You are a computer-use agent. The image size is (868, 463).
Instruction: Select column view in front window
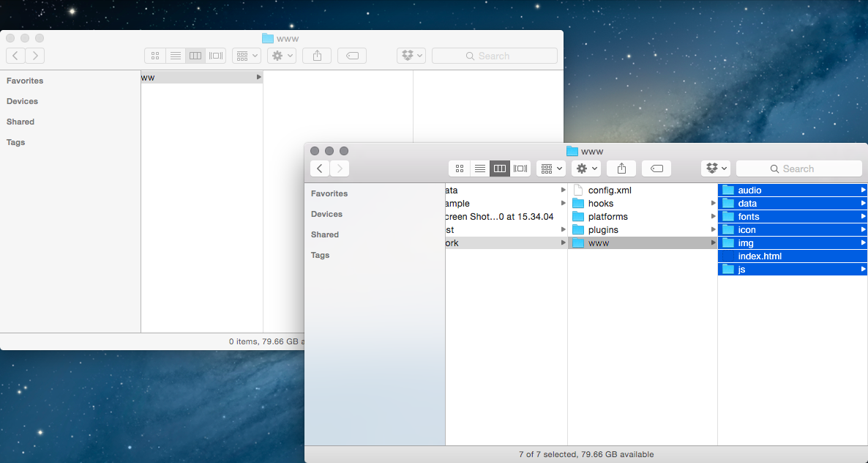500,168
